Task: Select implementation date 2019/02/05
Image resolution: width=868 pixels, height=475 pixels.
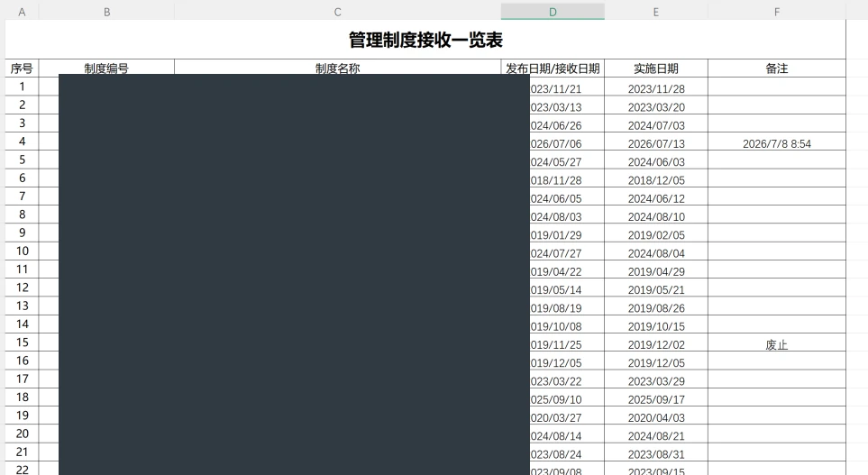Action: click(x=656, y=234)
